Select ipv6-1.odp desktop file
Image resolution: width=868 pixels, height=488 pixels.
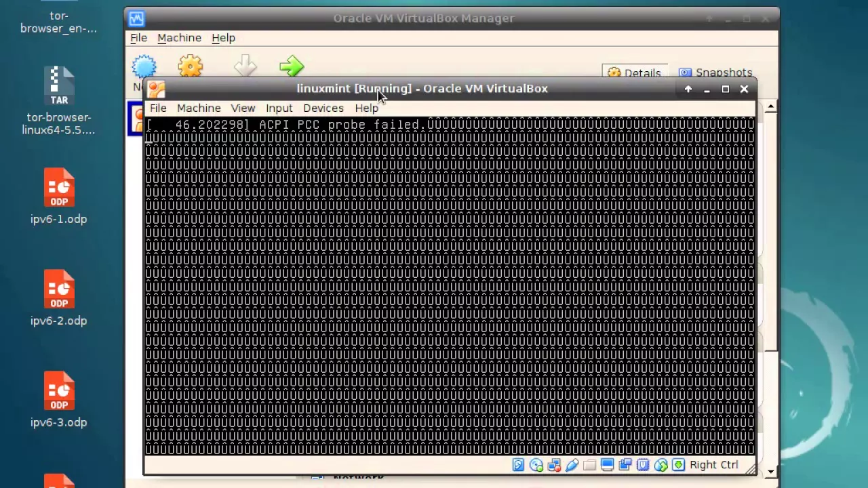(x=58, y=196)
